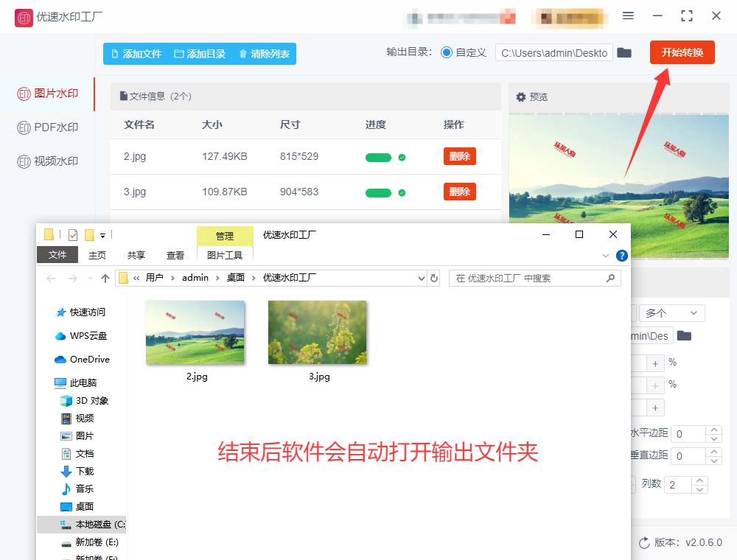
Task: Select the 自定义 output directory radio button
Action: coord(447,52)
